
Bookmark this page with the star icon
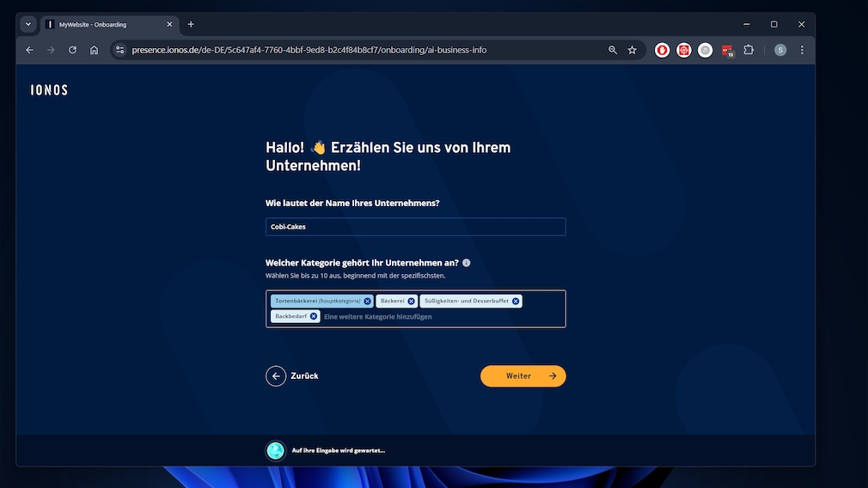[x=633, y=50]
